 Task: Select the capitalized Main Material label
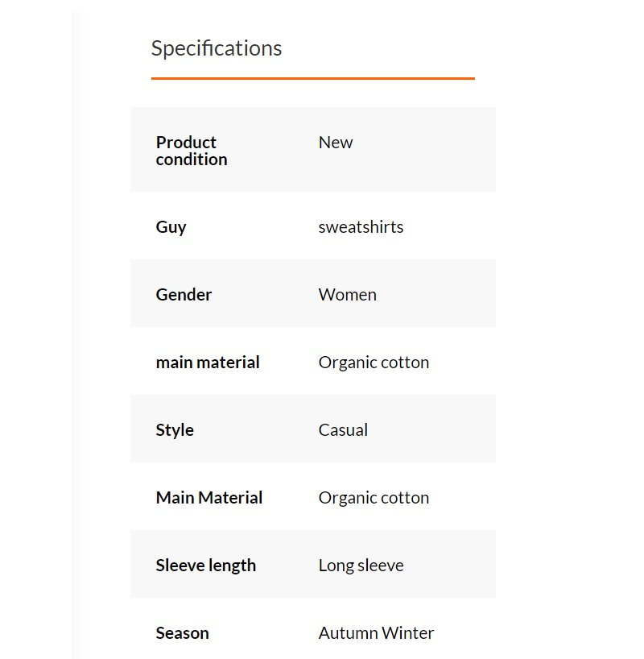coord(209,498)
